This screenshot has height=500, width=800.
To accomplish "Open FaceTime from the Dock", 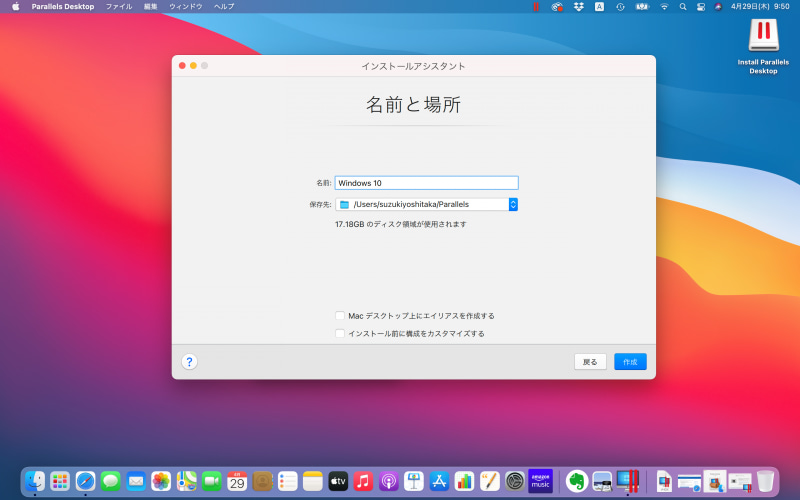I will pyautogui.click(x=212, y=481).
